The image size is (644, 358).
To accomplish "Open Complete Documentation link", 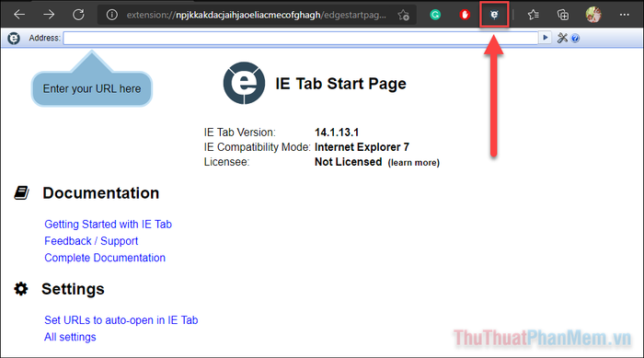I will [x=105, y=258].
